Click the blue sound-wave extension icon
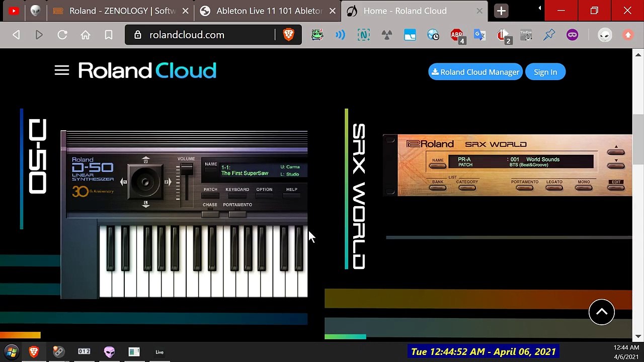Image resolution: width=644 pixels, height=362 pixels. (340, 35)
